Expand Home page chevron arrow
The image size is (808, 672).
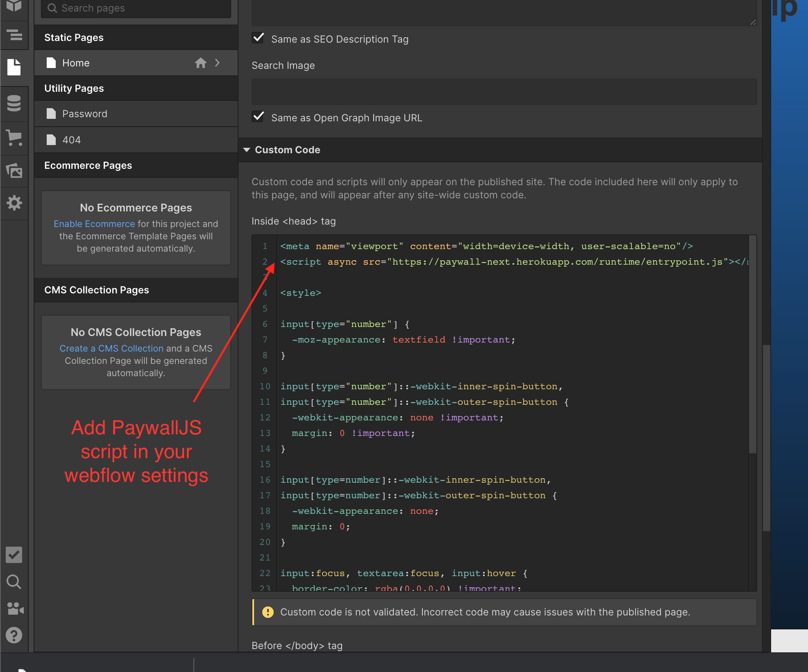[218, 63]
